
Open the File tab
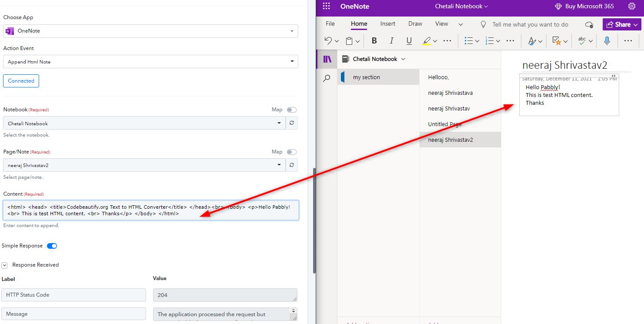[330, 24]
